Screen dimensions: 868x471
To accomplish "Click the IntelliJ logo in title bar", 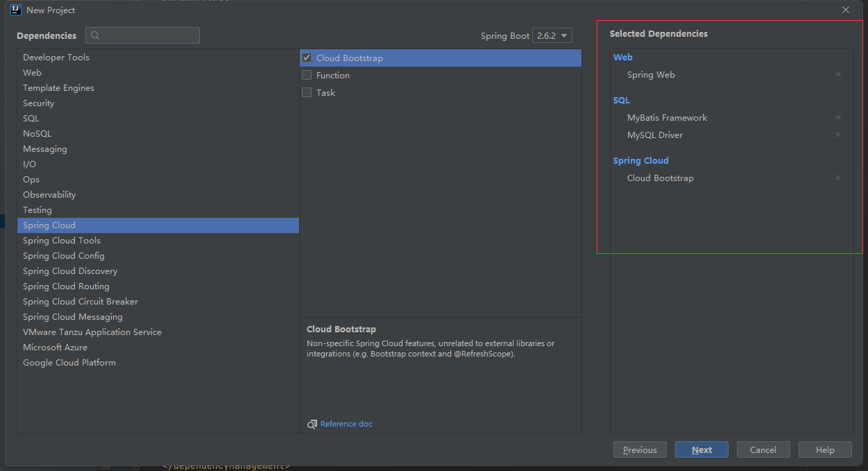I will [15, 10].
